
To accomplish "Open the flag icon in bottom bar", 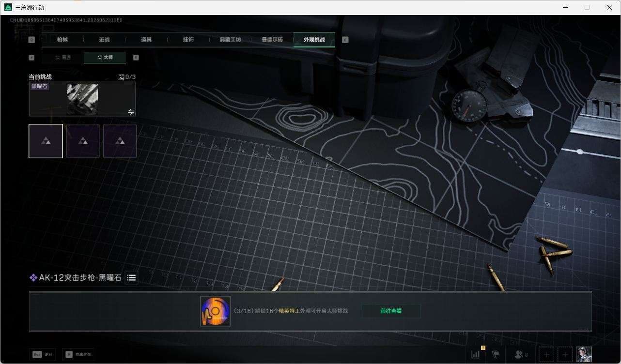I will [x=496, y=354].
